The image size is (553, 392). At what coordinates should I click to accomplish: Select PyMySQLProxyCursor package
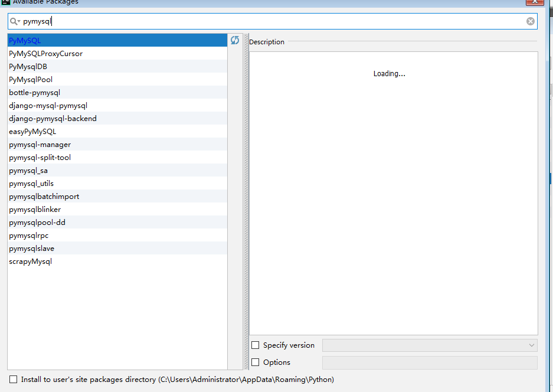pos(117,53)
